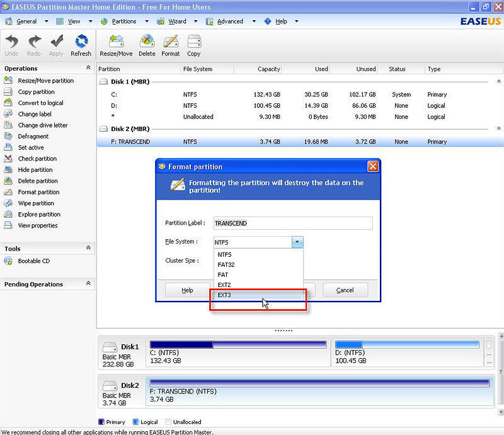
Task: Open View properties from the sidebar
Action: 31,225
